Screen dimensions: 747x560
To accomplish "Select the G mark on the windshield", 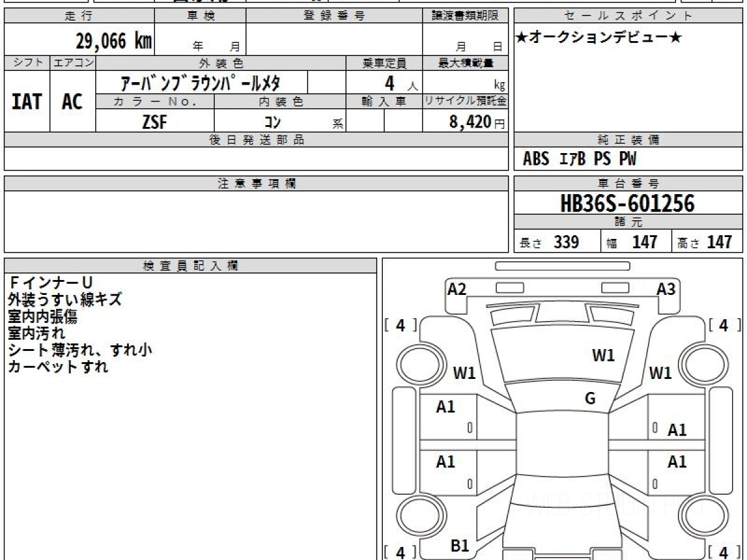I will (x=590, y=399).
